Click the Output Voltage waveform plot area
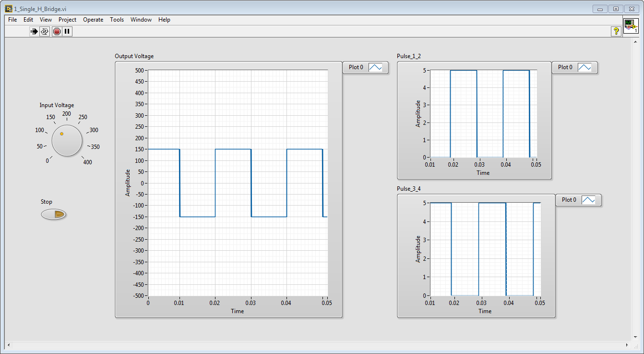This screenshot has height=354, width=644. (x=237, y=183)
